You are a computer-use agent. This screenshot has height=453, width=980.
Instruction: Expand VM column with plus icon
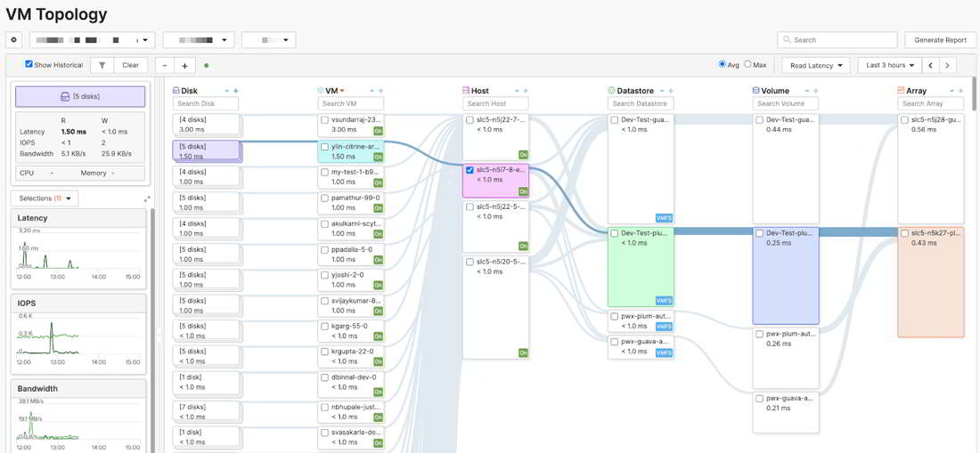click(x=380, y=91)
